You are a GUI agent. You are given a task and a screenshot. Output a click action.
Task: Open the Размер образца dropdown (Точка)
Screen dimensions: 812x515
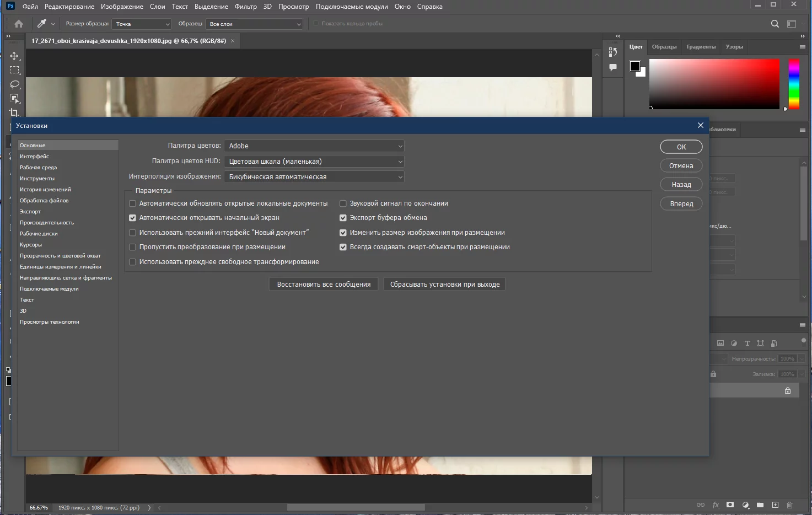click(x=142, y=24)
